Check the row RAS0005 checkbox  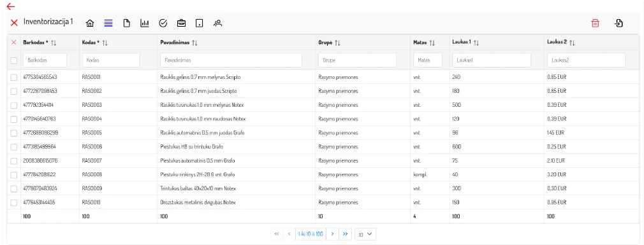pos(14,133)
